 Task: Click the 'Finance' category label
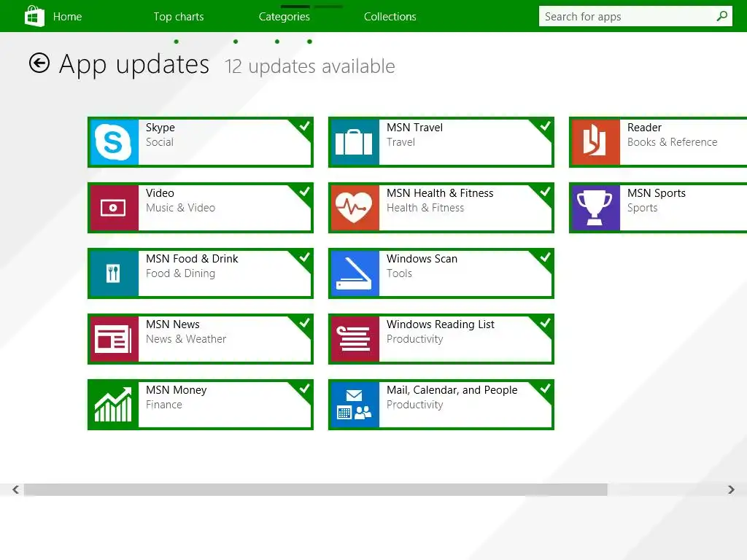click(163, 404)
